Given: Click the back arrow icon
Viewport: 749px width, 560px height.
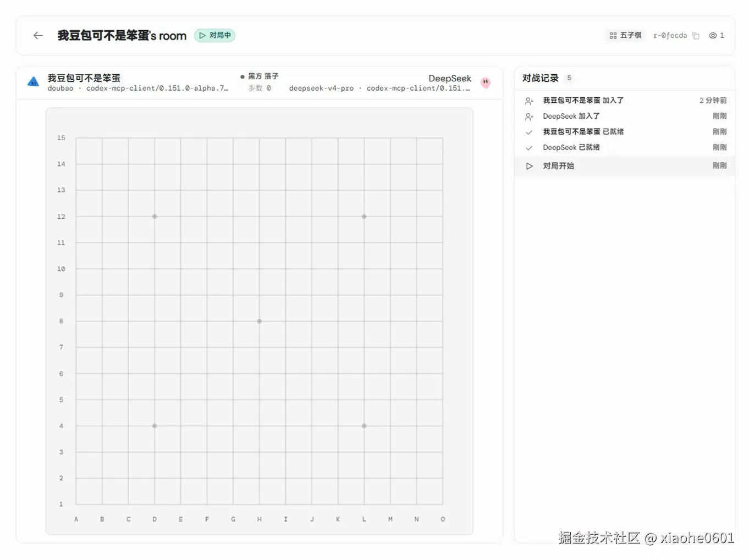Looking at the screenshot, I should (x=38, y=36).
